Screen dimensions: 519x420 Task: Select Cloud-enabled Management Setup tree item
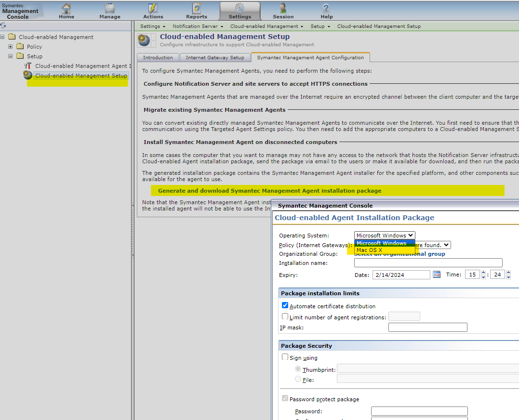(x=81, y=76)
